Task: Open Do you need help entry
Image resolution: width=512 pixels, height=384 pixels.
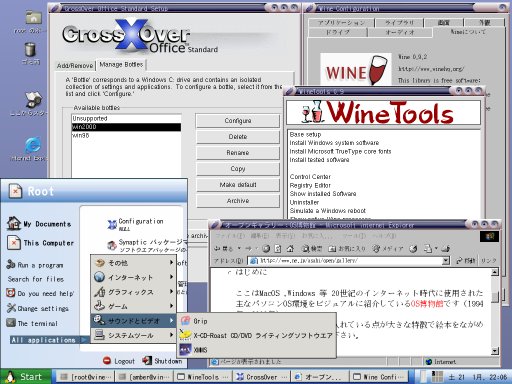Action: click(40, 293)
